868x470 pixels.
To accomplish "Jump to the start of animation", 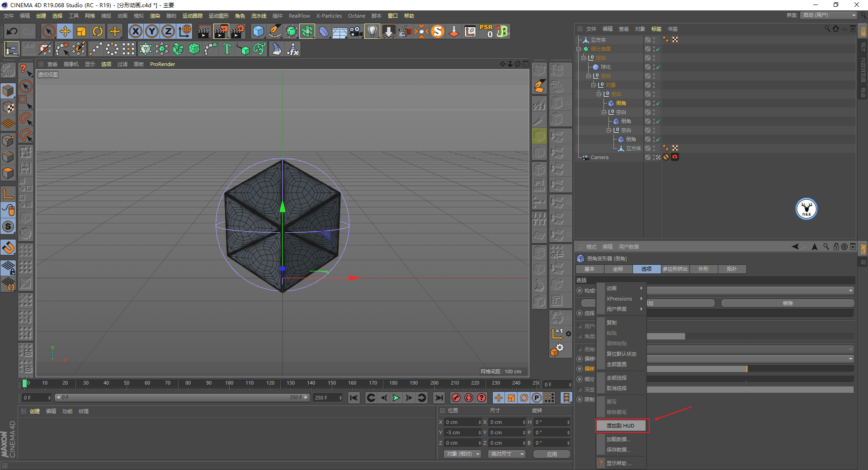I will 354,398.
